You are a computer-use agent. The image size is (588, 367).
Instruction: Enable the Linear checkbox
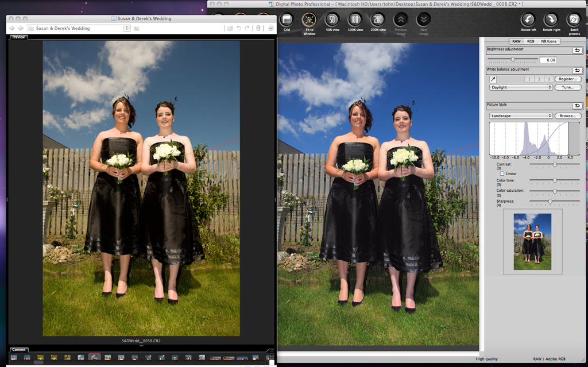pyautogui.click(x=502, y=173)
